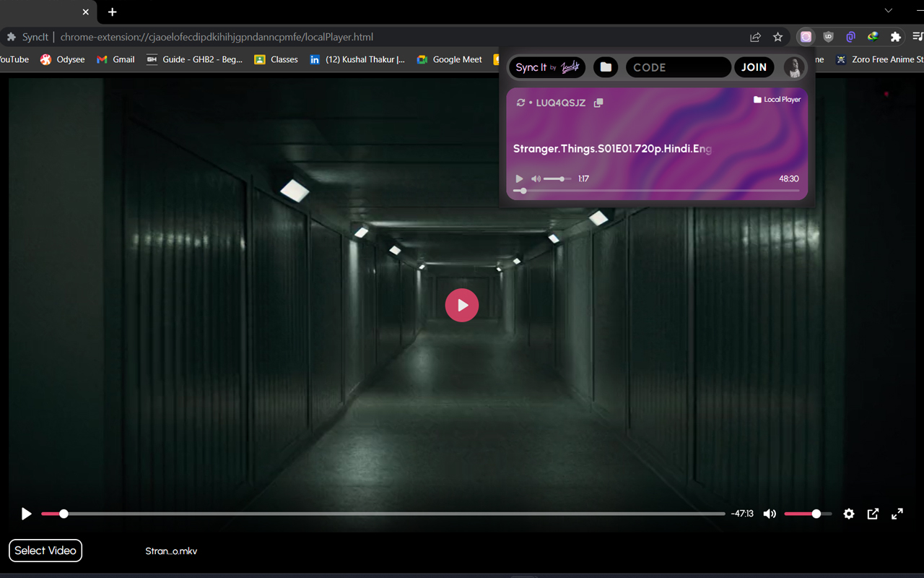Image resolution: width=924 pixels, height=578 pixels.
Task: Open Classes bookmark
Action: tap(276, 59)
